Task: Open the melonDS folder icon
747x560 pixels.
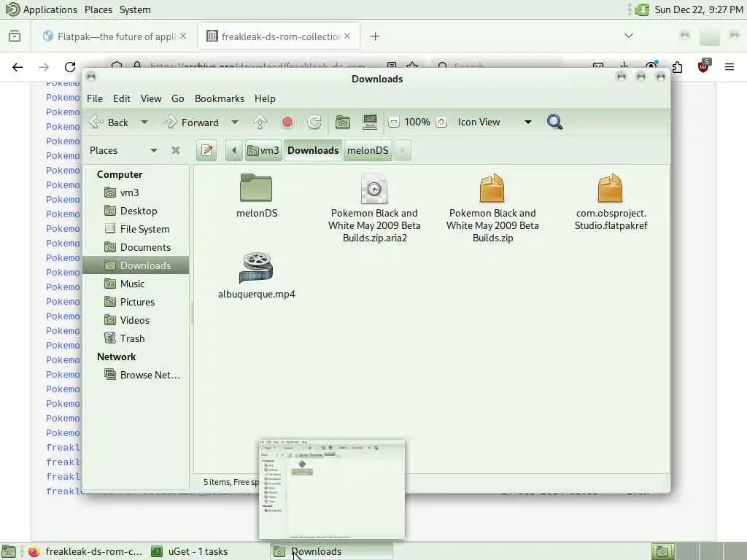Action: point(256,188)
